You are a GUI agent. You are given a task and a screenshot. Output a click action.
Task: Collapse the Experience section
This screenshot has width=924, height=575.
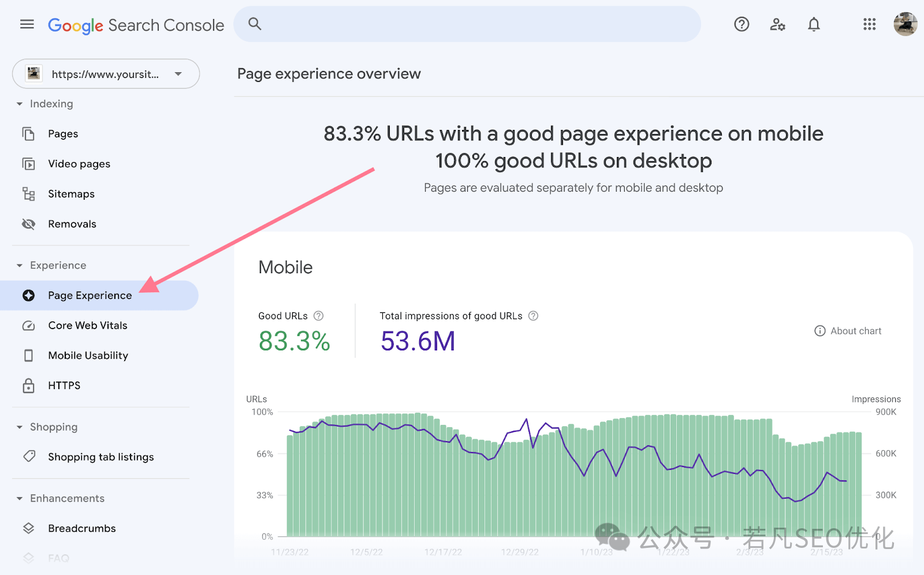[20, 266]
